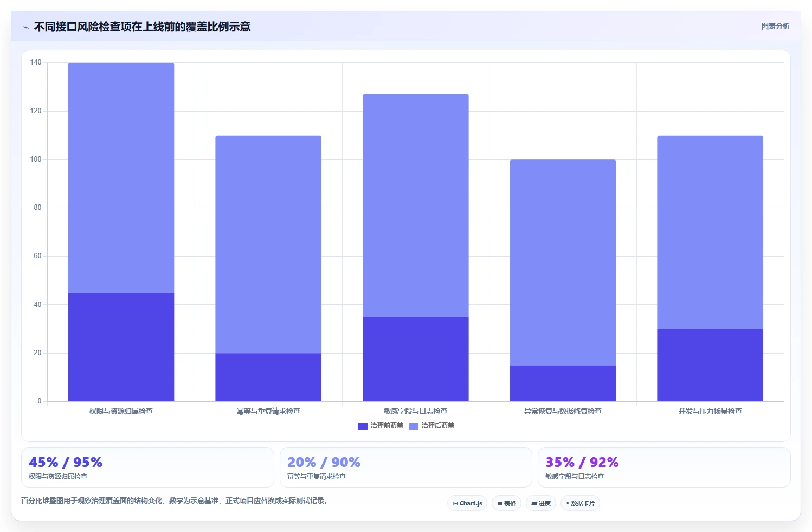Open the 35% / 92% stat card
The width and height of the screenshot is (812, 532).
[664, 467]
